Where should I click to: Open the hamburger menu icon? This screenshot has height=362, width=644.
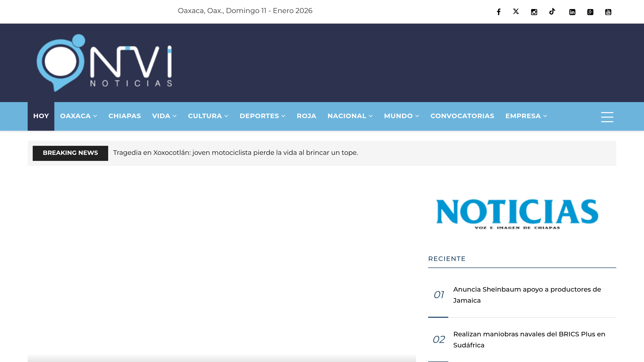point(607,117)
